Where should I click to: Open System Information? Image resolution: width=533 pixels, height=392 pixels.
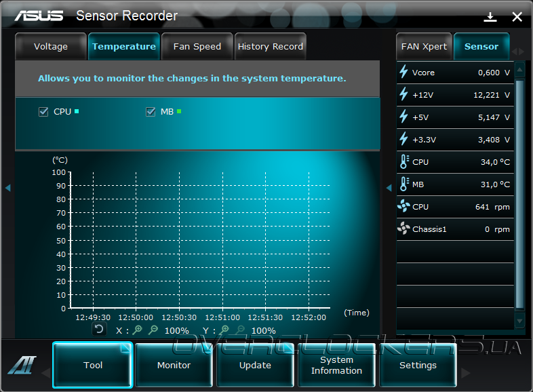[336, 365]
